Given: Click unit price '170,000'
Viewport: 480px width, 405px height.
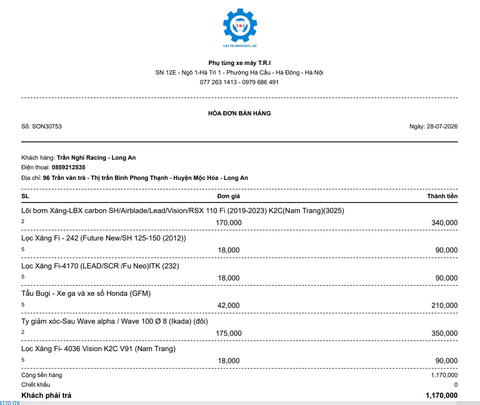Looking at the screenshot, I should (229, 223).
